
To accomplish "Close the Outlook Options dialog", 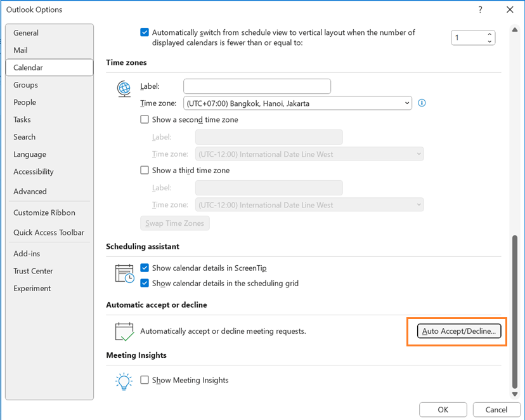I will click(510, 10).
